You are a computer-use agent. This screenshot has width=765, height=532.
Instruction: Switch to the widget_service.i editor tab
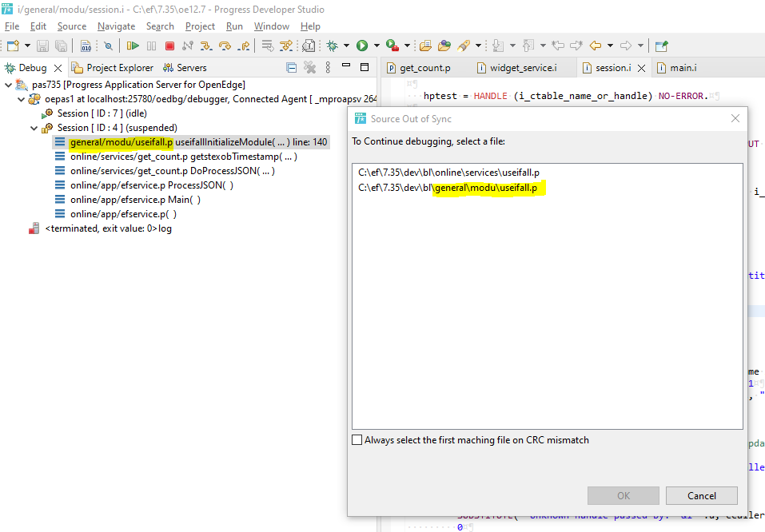tap(517, 68)
